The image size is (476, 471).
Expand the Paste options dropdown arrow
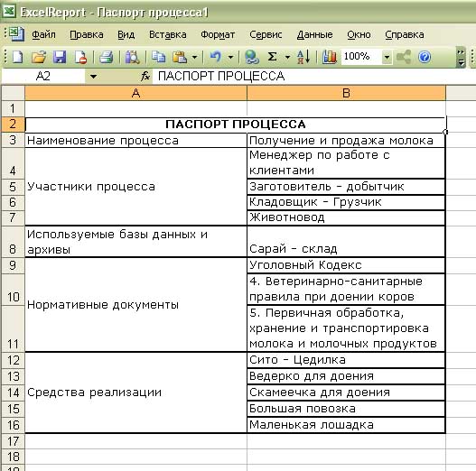pyautogui.click(x=194, y=57)
